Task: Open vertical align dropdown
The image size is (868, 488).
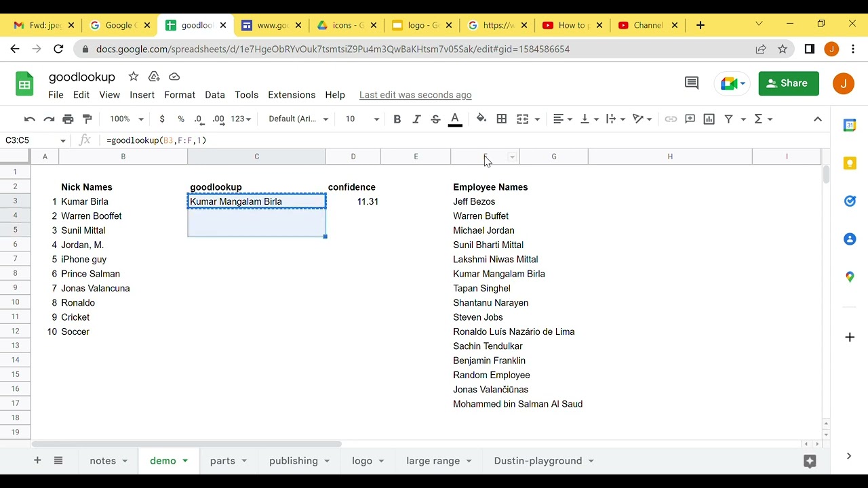Action: (589, 119)
